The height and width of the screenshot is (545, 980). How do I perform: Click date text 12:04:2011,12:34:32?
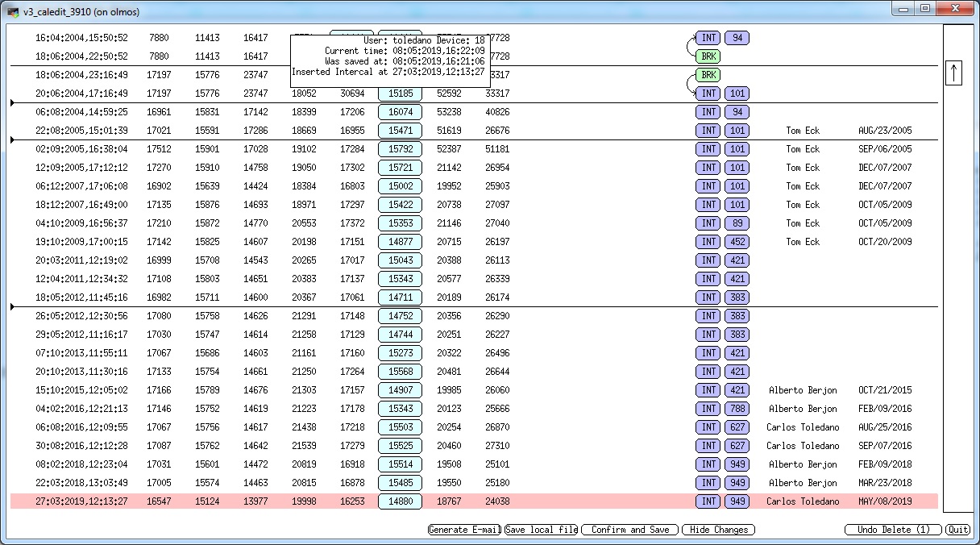pos(81,279)
